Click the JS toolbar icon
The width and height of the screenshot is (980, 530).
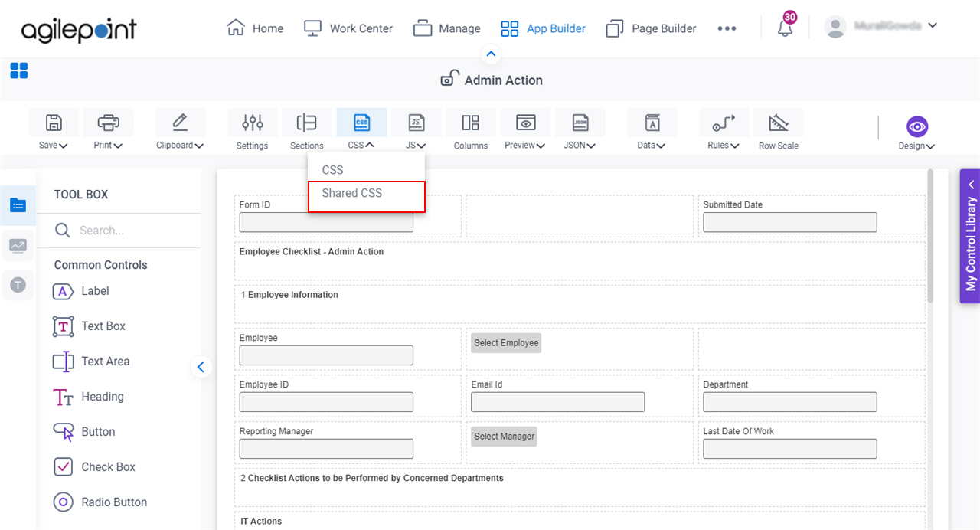coord(416,123)
